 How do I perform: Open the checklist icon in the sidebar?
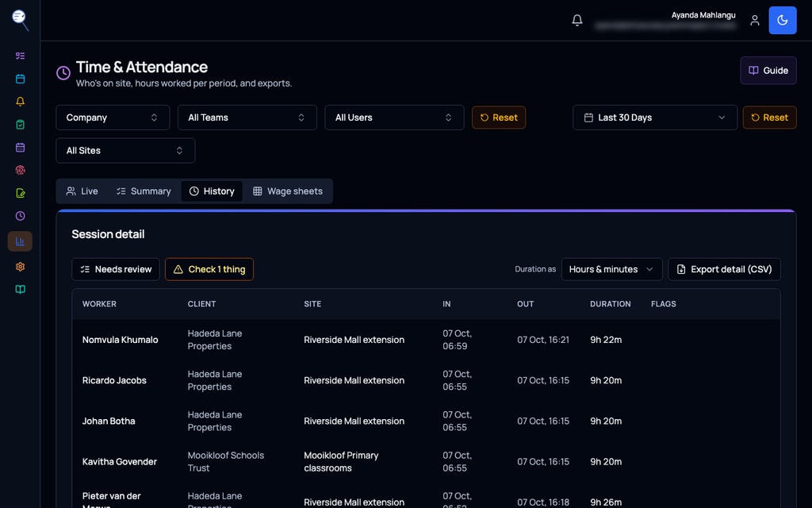click(20, 56)
